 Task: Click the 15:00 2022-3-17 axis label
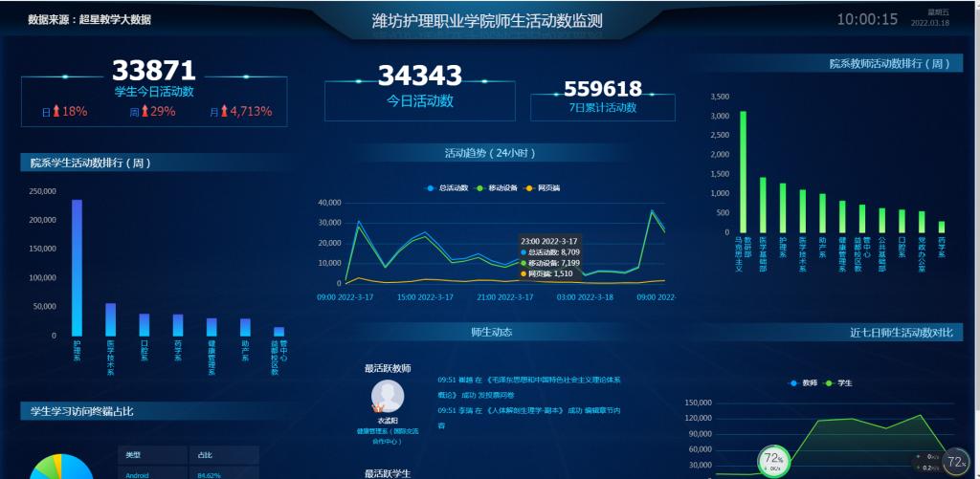point(425,297)
